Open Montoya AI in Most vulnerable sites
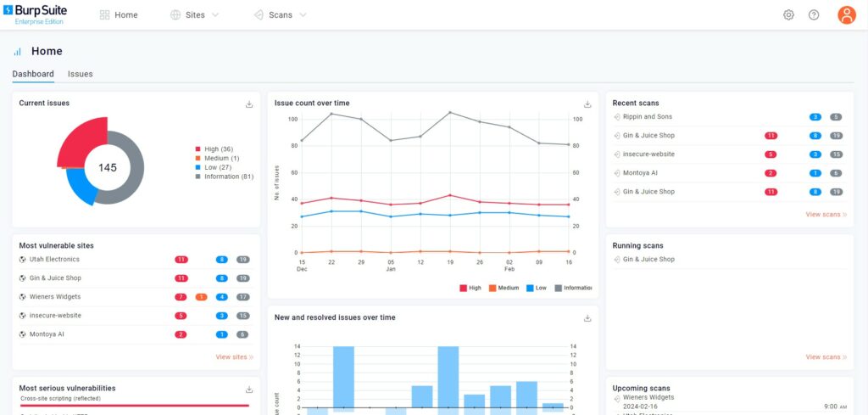Screen dimensions: 868x415 click(x=47, y=334)
